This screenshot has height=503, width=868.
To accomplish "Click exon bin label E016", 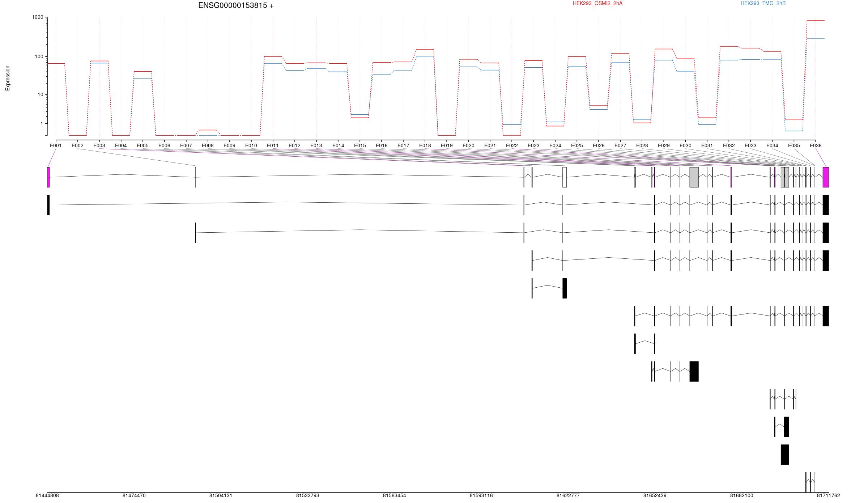I will coord(382,145).
